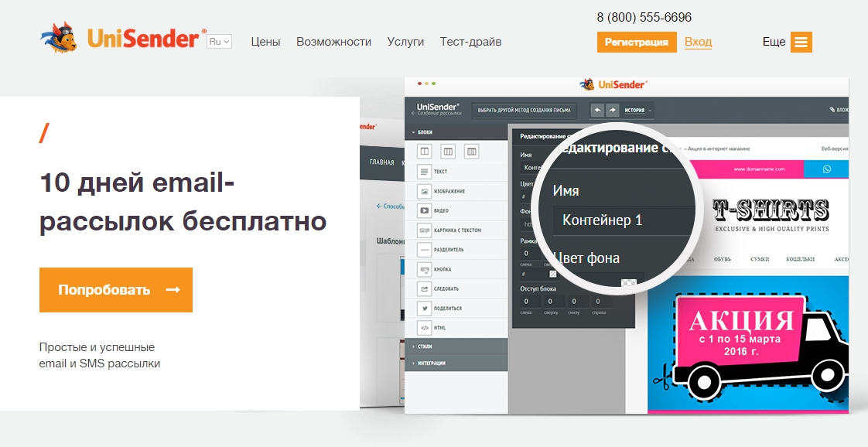Click the undo arrow in editor toolbar
Viewport: 868px width, 447px height.
597,110
